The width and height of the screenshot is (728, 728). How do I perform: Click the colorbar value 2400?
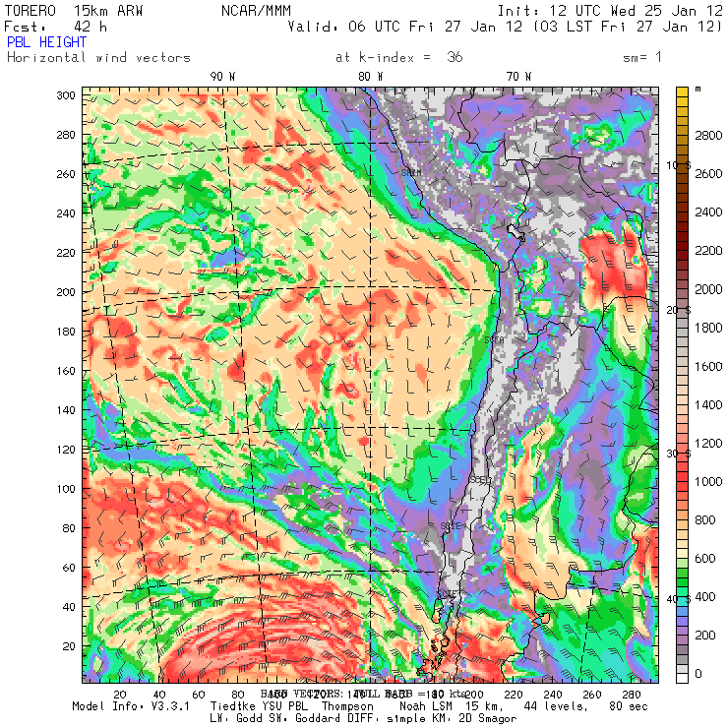(708, 212)
